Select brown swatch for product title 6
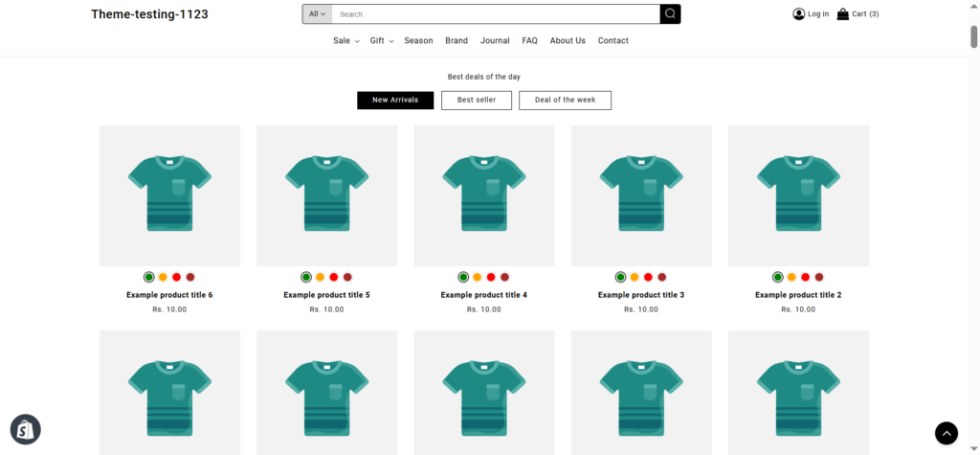The image size is (980, 455). (x=190, y=277)
